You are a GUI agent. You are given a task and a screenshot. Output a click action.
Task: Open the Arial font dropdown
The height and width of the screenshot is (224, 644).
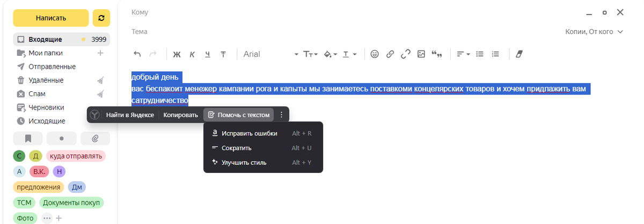pos(271,54)
